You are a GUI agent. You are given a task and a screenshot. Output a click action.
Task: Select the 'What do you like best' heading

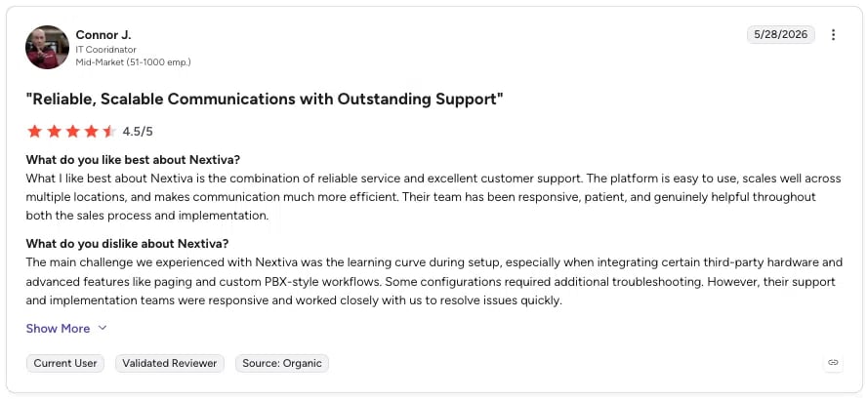coord(133,160)
